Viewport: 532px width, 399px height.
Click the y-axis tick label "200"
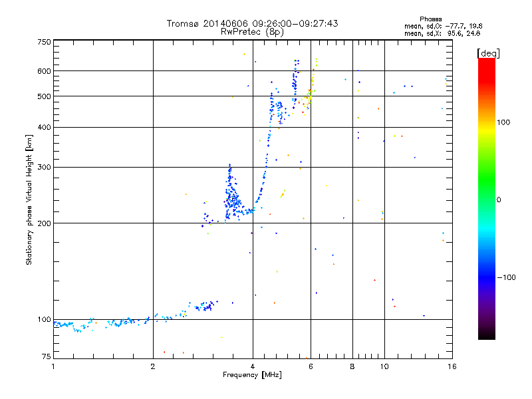coord(44,223)
